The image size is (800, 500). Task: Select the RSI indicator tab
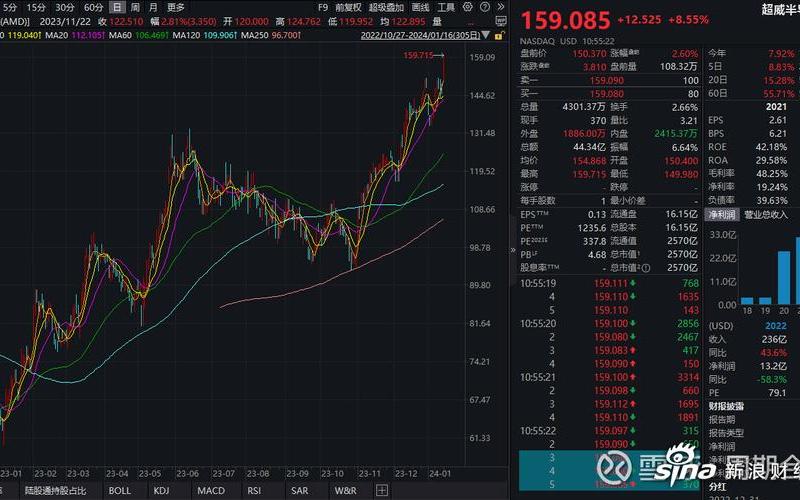[x=254, y=491]
